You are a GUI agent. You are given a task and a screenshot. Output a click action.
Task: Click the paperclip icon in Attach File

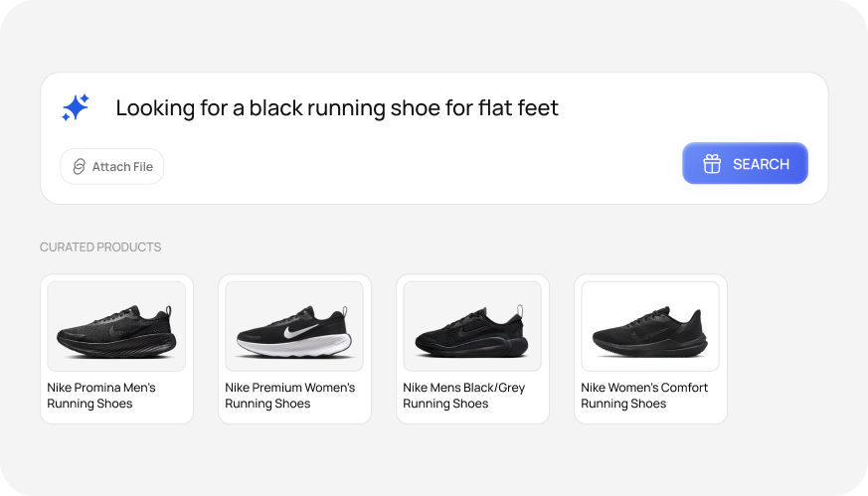80,167
